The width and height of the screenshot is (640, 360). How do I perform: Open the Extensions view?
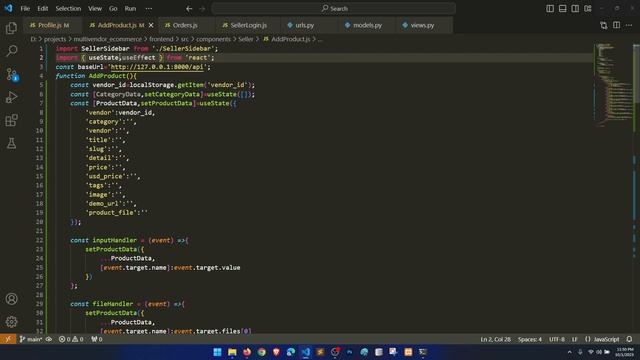coord(11,120)
